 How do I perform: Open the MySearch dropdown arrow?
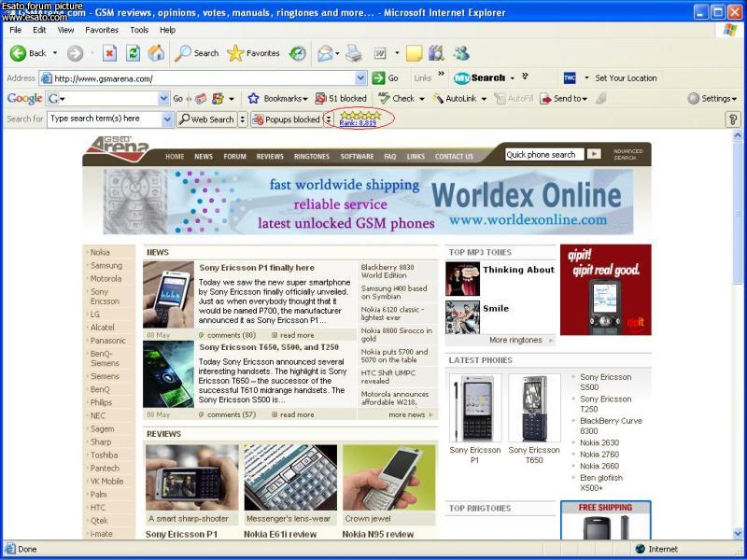[513, 78]
